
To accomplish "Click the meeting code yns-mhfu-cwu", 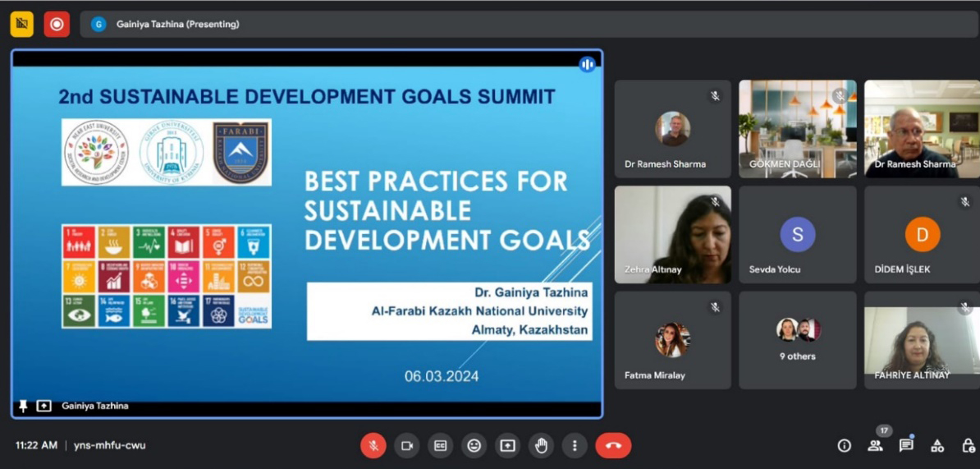I will (109, 445).
